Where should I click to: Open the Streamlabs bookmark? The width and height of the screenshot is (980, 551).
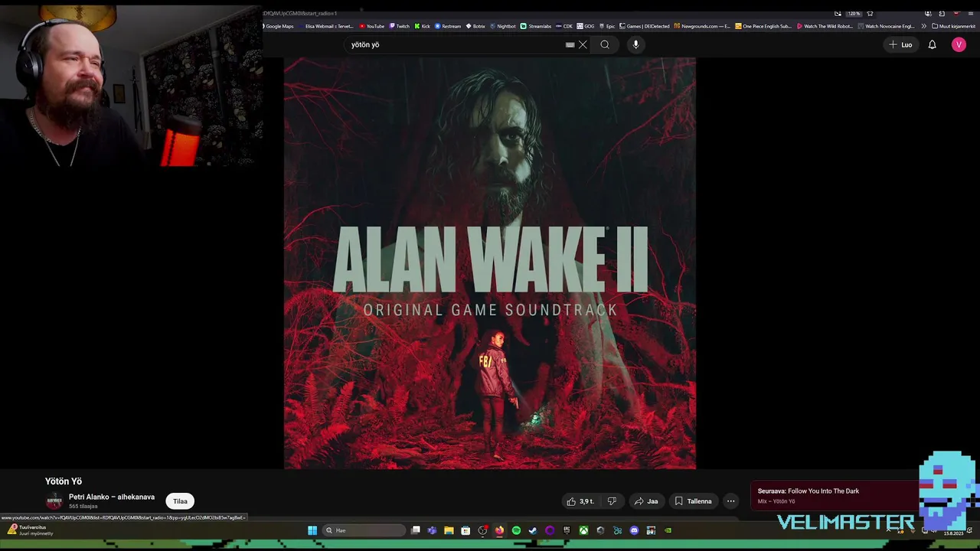(x=536, y=26)
